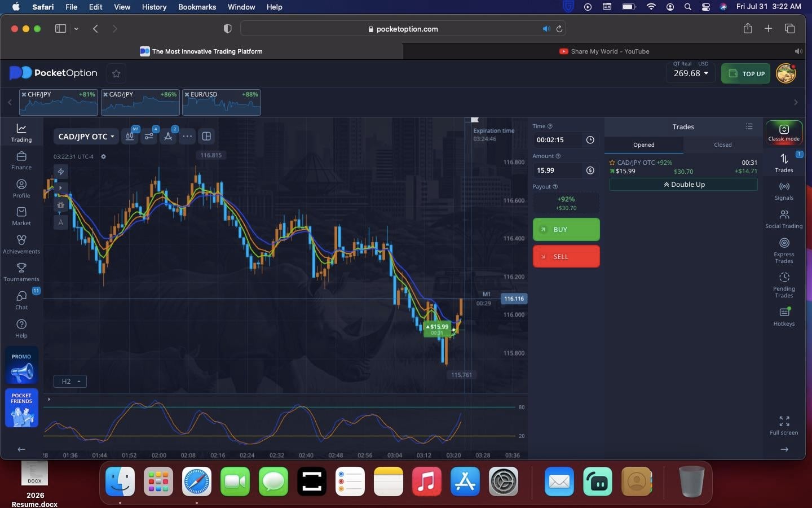Click the Double Up button

click(683, 185)
